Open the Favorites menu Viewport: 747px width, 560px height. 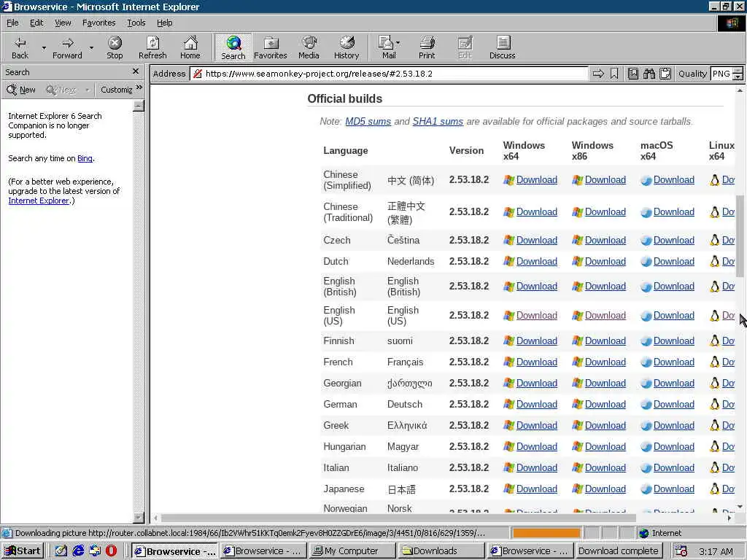(x=98, y=23)
